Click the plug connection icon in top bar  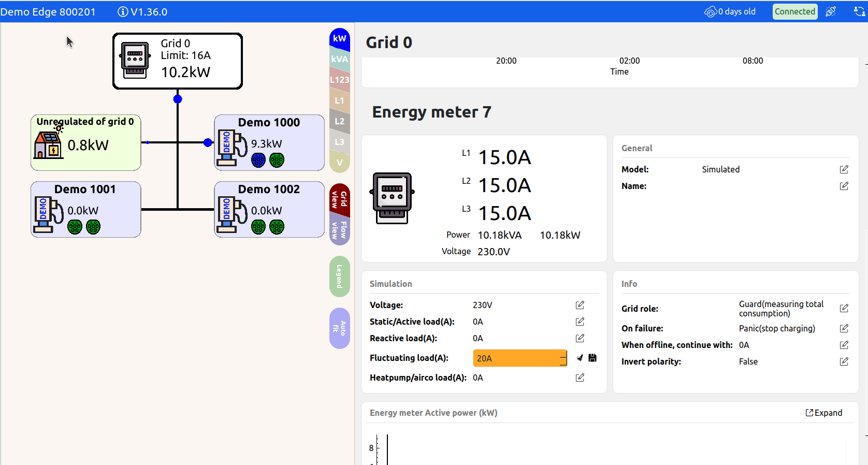pos(831,11)
